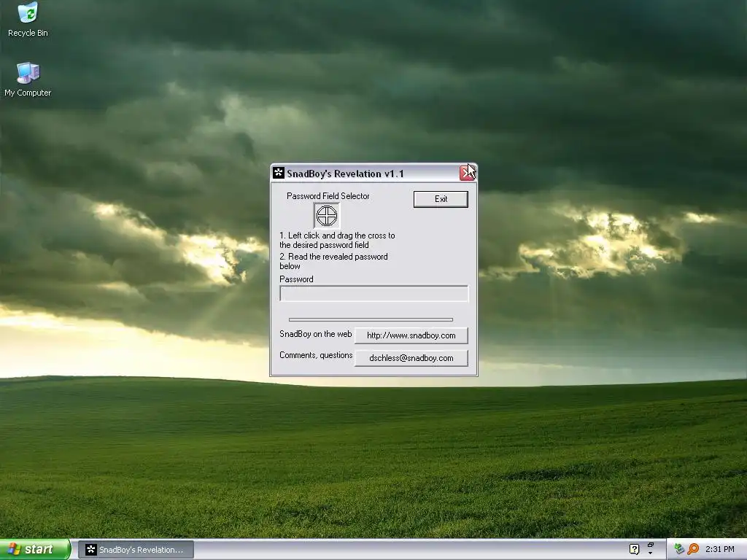Viewport: 747px width, 560px height.
Task: Click the Safely Remove Hardware tray icon
Action: [679, 549]
